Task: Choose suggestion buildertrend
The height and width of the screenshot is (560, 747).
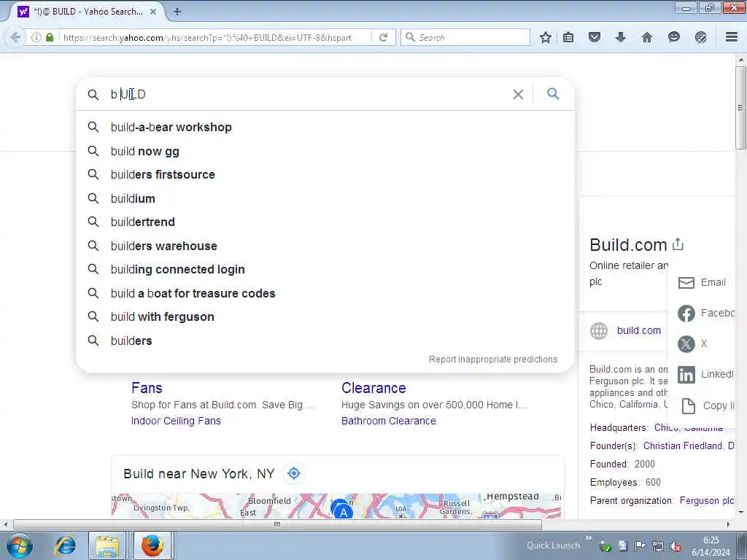Action: 325,222
